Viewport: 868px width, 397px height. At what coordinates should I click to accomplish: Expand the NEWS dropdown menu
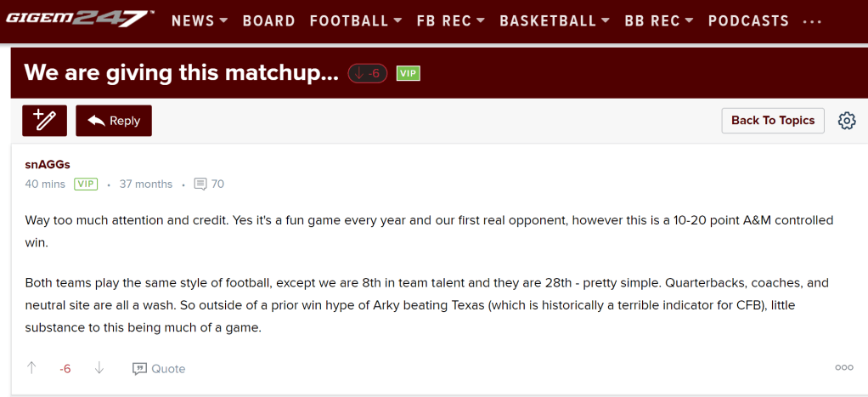200,20
